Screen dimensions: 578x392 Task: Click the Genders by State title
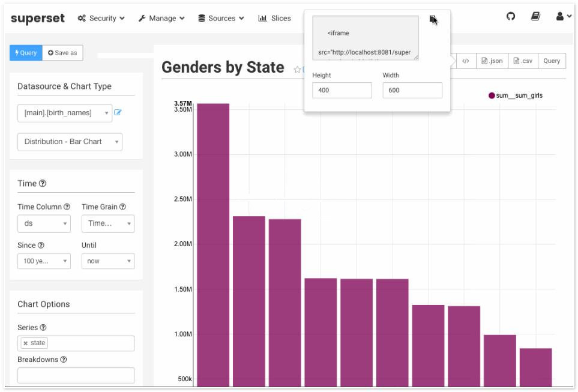(223, 67)
